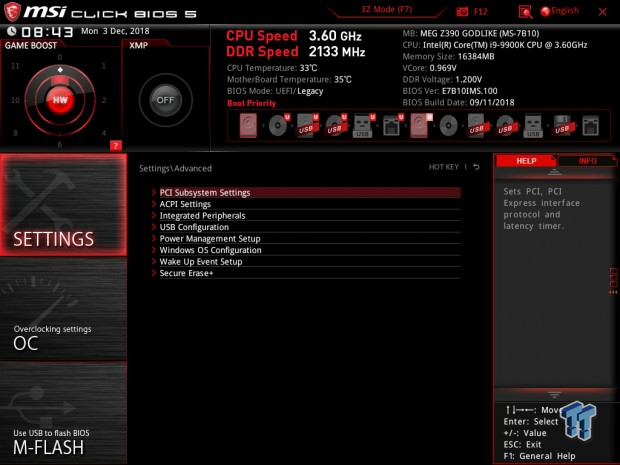620x465 pixels.
Task: Set Game Boost dial to level 2
Action: pyautogui.click(x=104, y=100)
